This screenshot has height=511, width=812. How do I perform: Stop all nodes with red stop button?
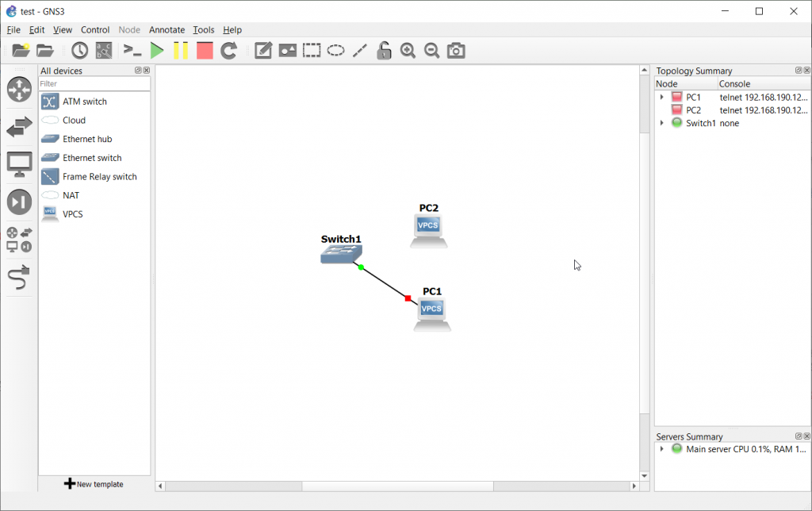click(x=205, y=50)
